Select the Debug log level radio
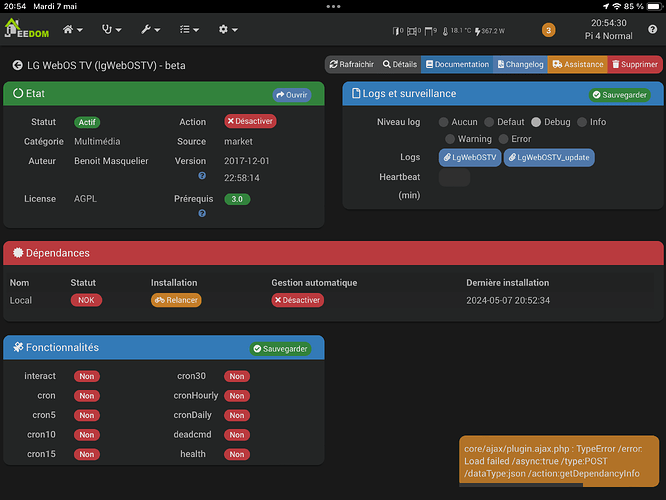Screen dimensions: 666x500 (536, 122)
